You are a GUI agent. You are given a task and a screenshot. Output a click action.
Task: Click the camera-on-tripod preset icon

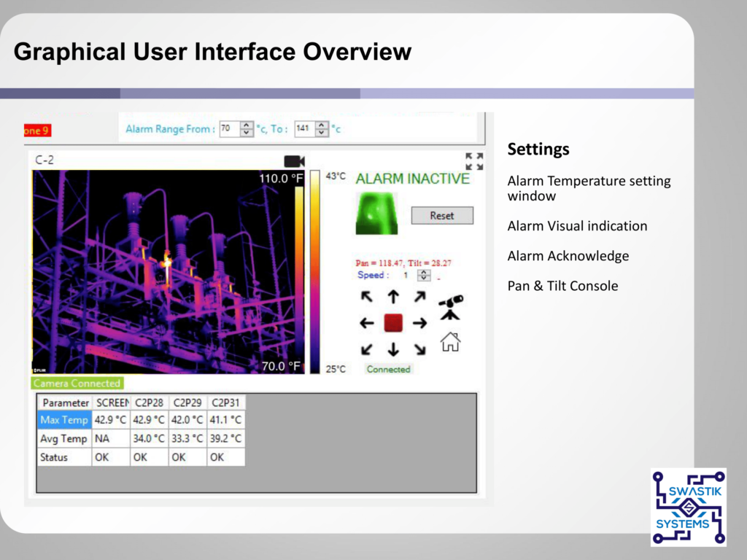[450, 308]
